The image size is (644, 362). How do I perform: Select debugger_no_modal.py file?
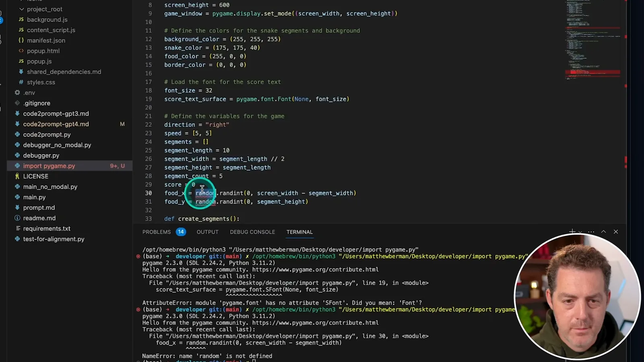coord(57,145)
